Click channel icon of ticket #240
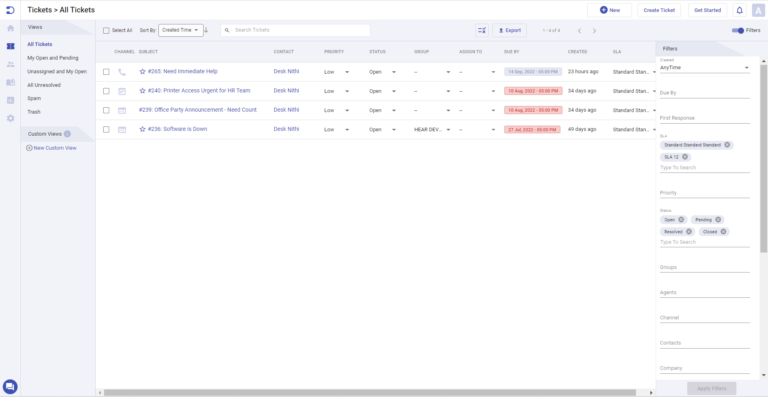Image resolution: width=768 pixels, height=397 pixels. tap(122, 91)
